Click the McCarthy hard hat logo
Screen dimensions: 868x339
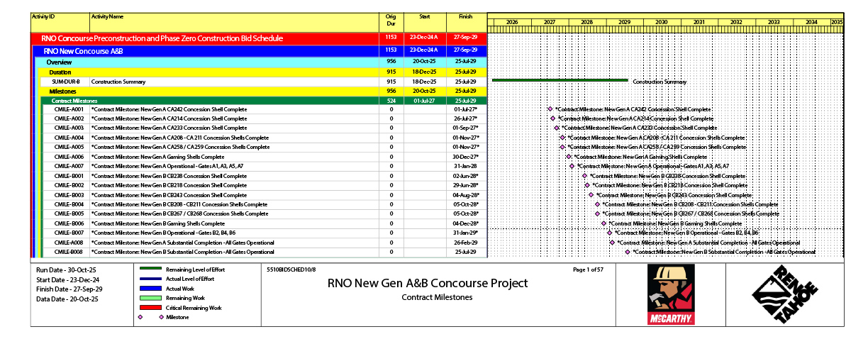pyautogui.click(x=671, y=294)
